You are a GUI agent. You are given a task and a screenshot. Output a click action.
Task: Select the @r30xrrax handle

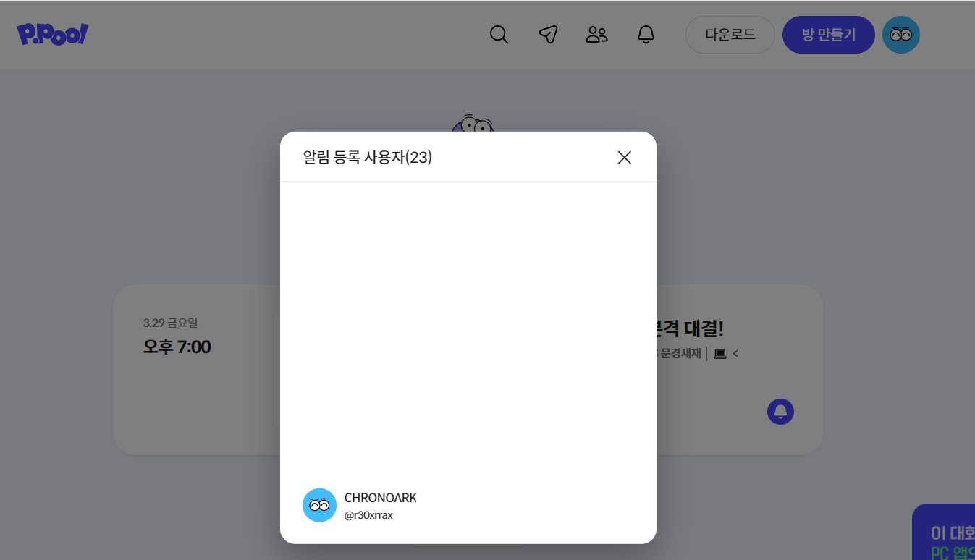point(368,515)
